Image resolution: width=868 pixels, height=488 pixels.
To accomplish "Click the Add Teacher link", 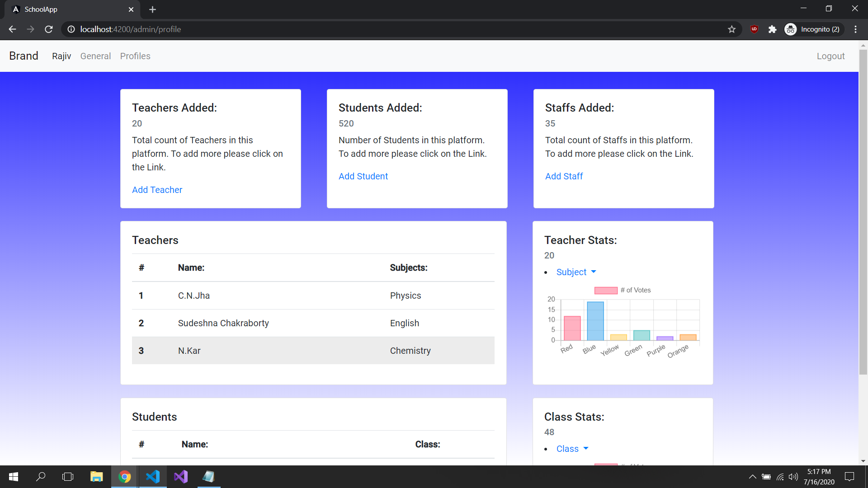I will [x=157, y=190].
